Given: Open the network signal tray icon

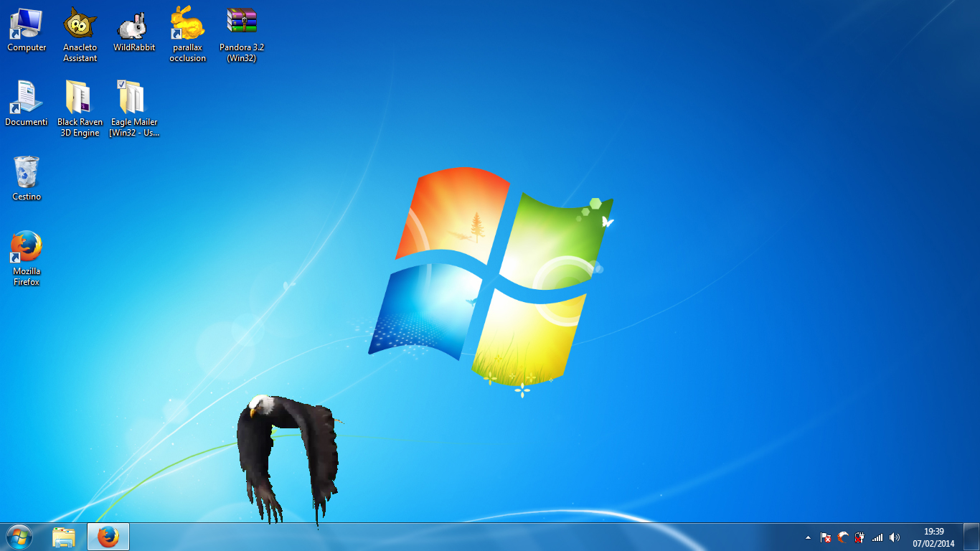Looking at the screenshot, I should click(x=877, y=537).
